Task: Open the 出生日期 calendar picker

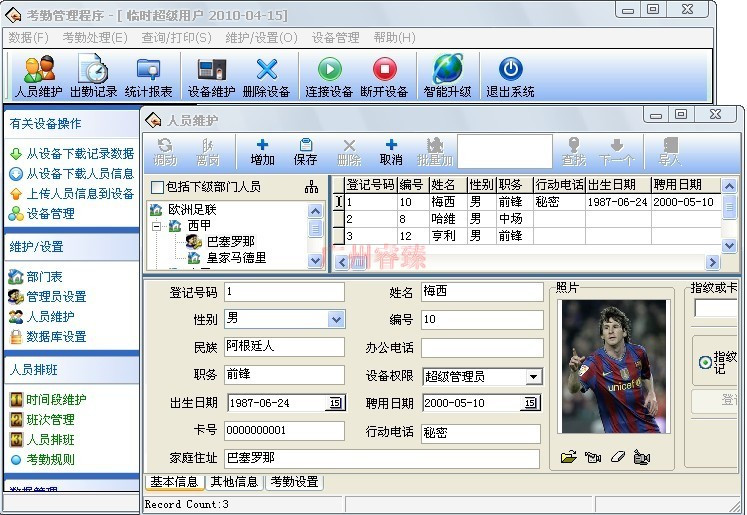Action: pos(335,404)
